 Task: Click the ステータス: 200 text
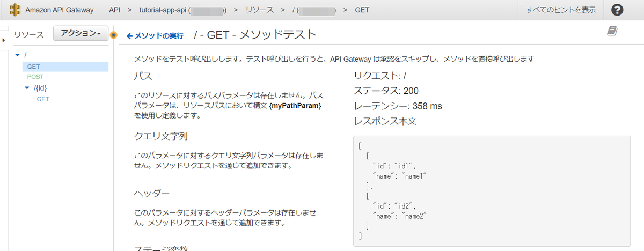pos(386,91)
